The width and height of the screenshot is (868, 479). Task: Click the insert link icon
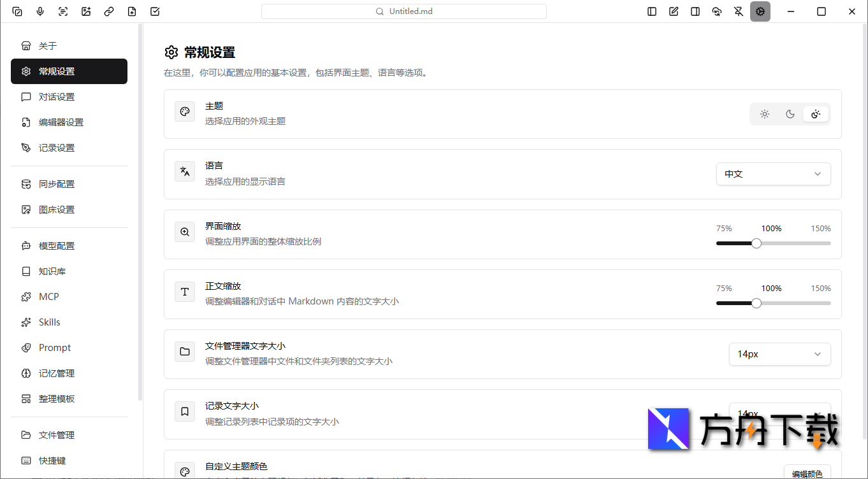[x=109, y=11]
